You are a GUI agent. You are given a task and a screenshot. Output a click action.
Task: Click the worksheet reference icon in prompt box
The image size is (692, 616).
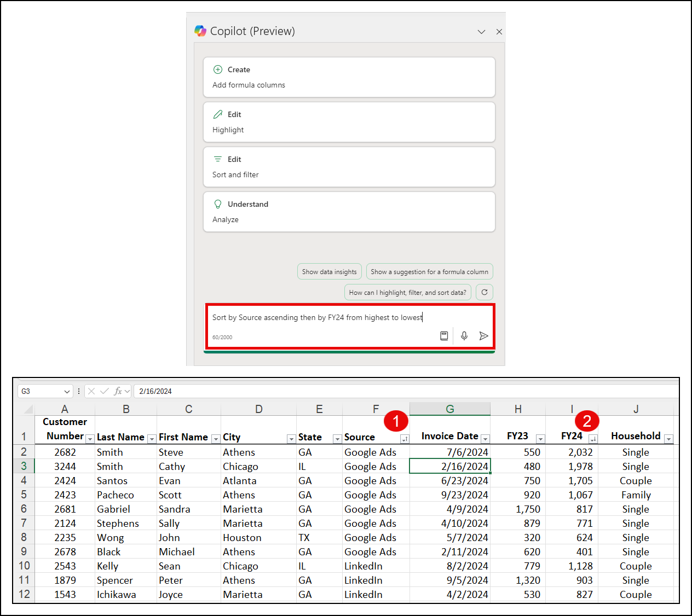point(444,335)
